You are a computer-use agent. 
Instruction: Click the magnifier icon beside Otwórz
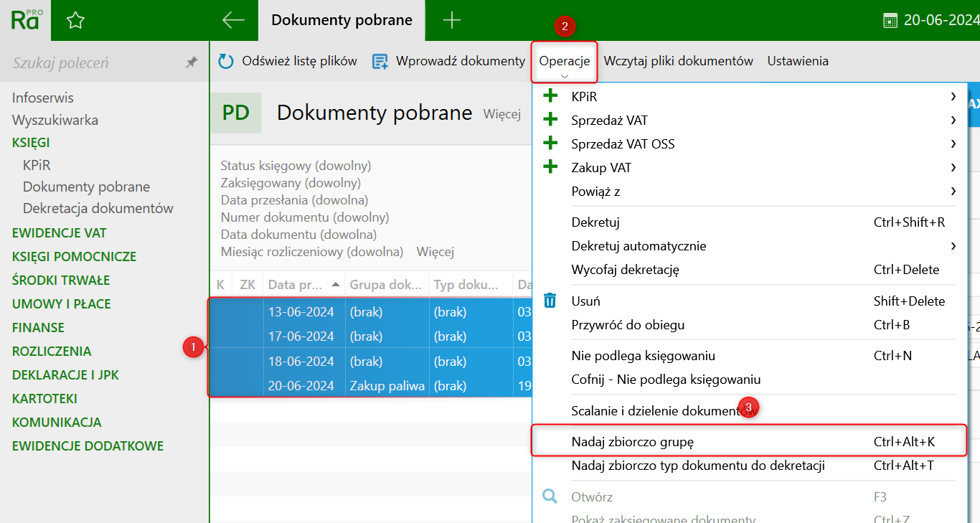(550, 496)
